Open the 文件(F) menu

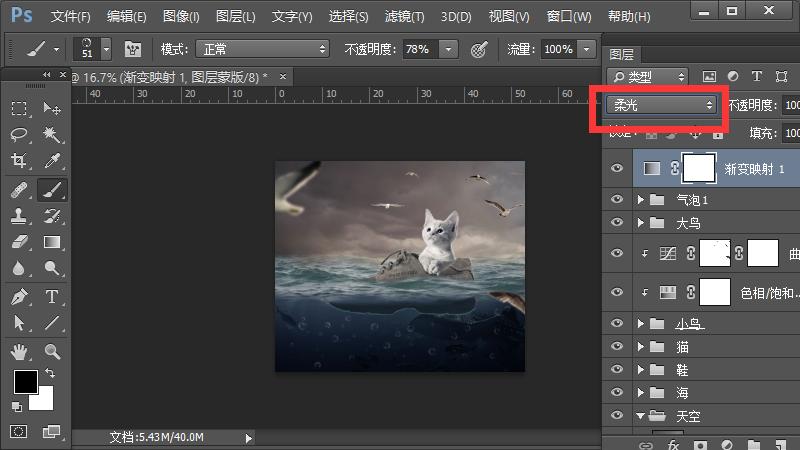pyautogui.click(x=70, y=16)
